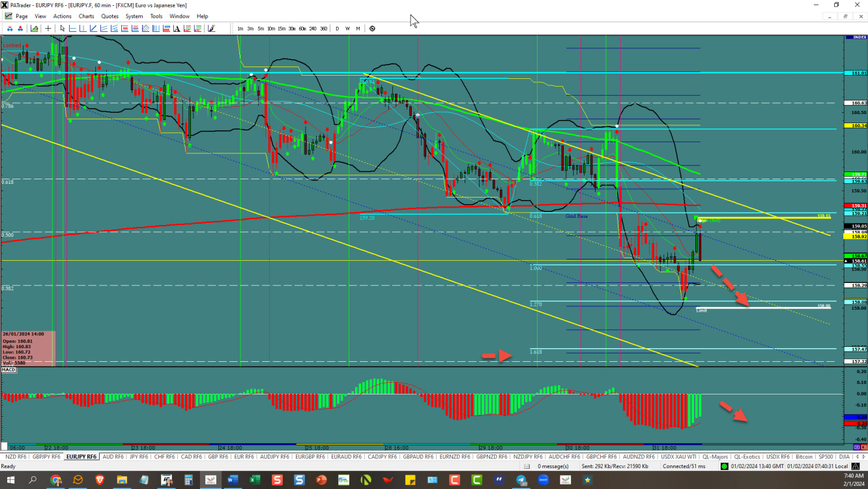Switch to the NZD RF6 tab
The height and width of the screenshot is (489, 868).
point(14,456)
